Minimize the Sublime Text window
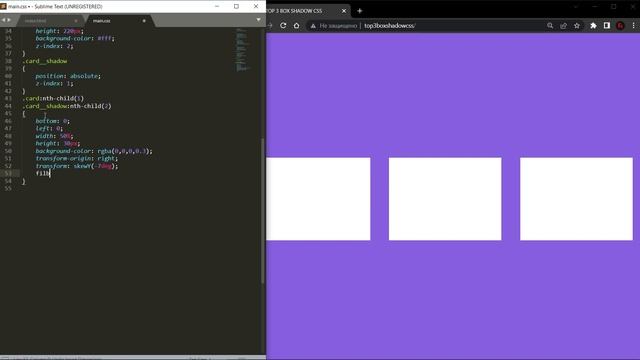The width and height of the screenshot is (640, 360). [217, 7]
